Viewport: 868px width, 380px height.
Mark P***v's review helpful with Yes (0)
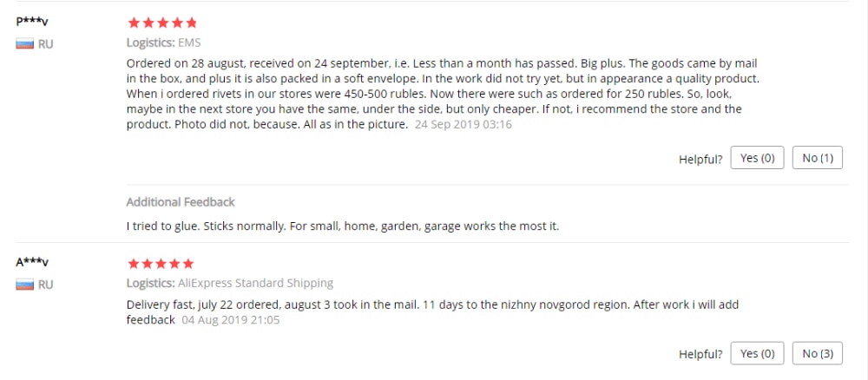[757, 158]
